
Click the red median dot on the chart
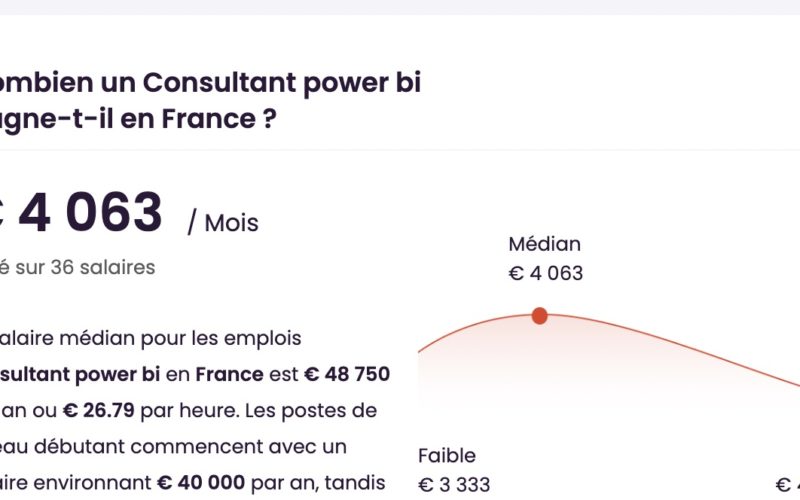pos(539,316)
